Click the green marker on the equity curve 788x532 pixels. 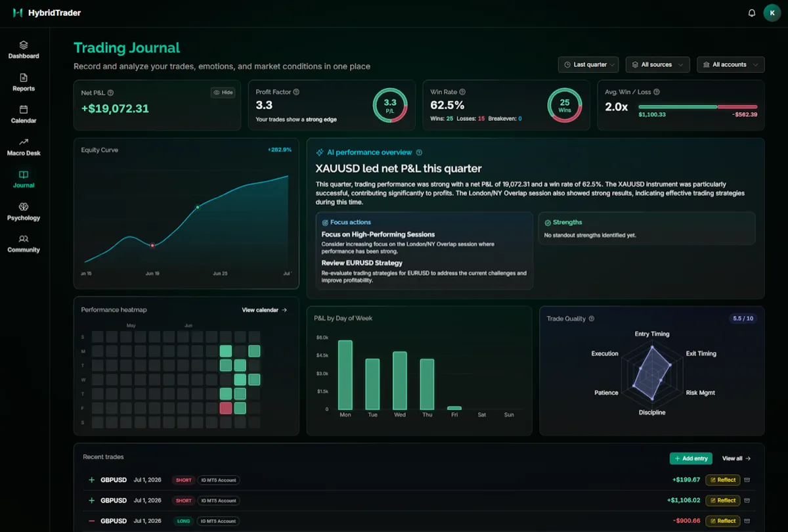197,208
